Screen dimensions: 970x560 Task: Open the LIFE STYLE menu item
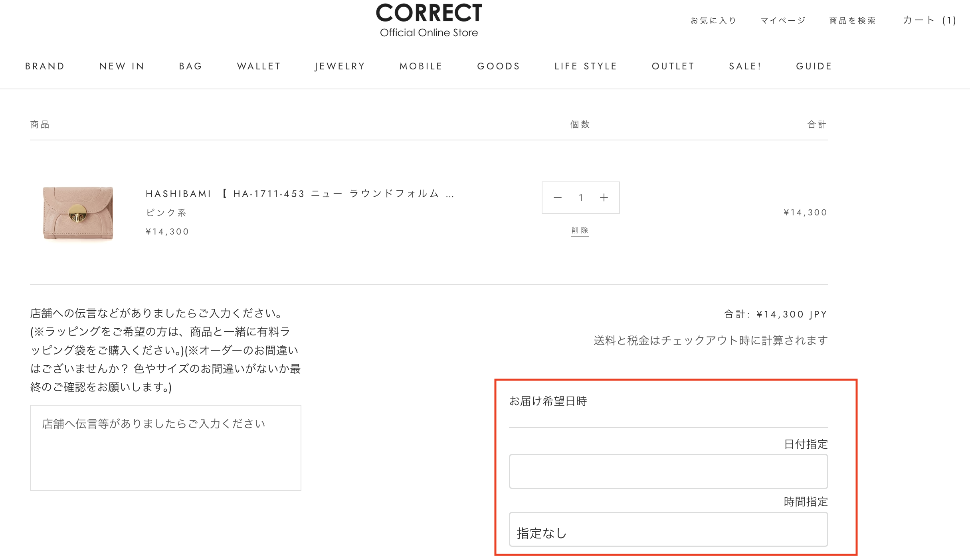[x=586, y=66]
